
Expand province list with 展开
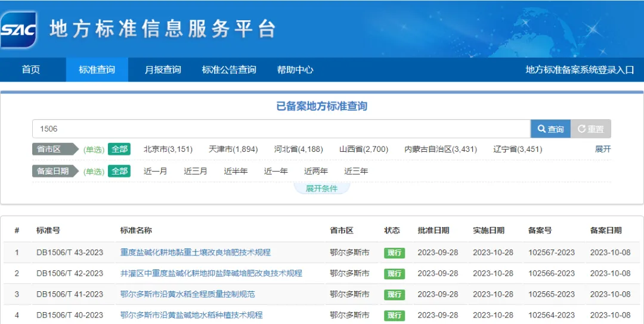click(603, 149)
